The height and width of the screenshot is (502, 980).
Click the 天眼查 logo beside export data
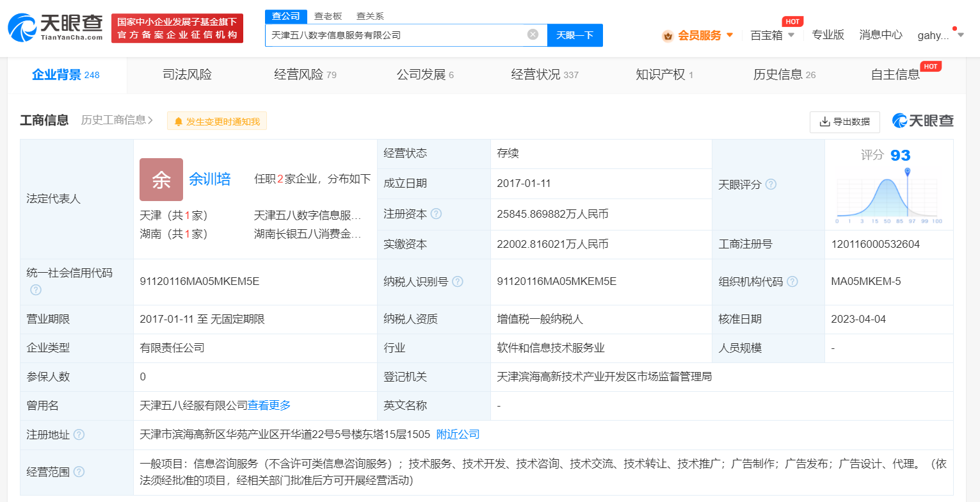tap(922, 120)
